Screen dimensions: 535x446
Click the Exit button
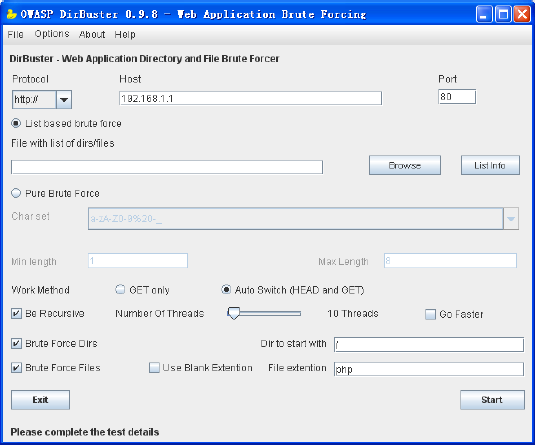[41, 400]
